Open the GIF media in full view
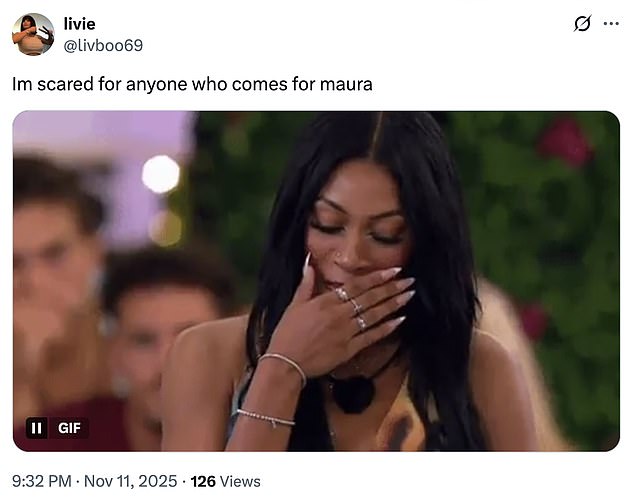This screenshot has height=498, width=634. (x=316, y=281)
